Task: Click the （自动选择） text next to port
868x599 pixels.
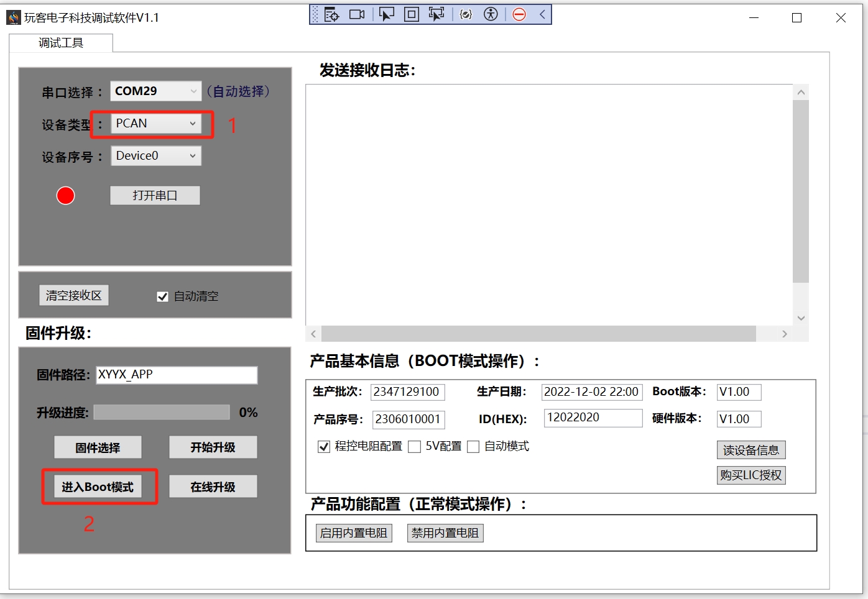Action: (239, 91)
